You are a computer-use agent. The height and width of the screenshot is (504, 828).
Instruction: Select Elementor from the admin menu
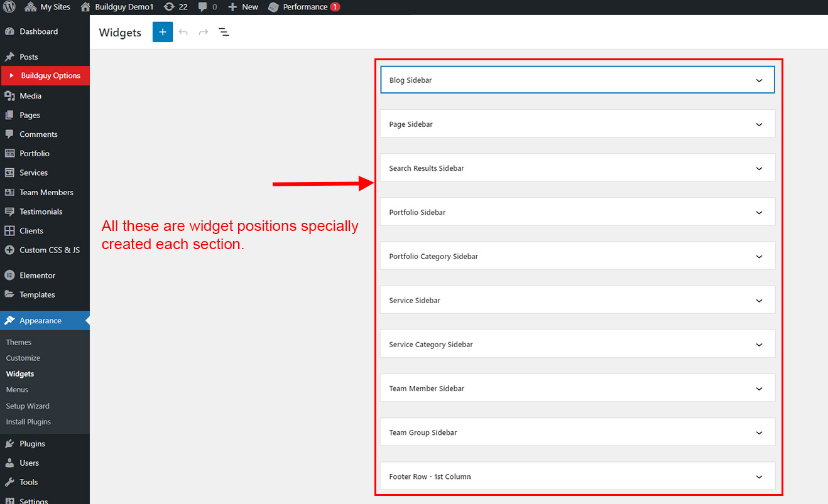click(x=37, y=276)
